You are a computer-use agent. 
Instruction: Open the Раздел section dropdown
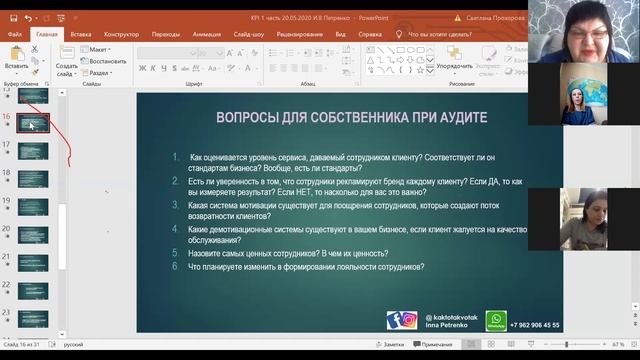coord(96,73)
